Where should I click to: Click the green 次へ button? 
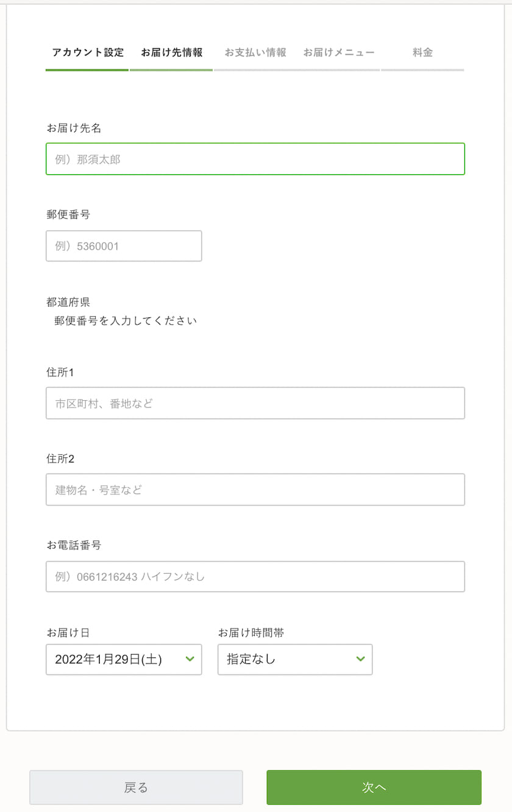pos(374,787)
